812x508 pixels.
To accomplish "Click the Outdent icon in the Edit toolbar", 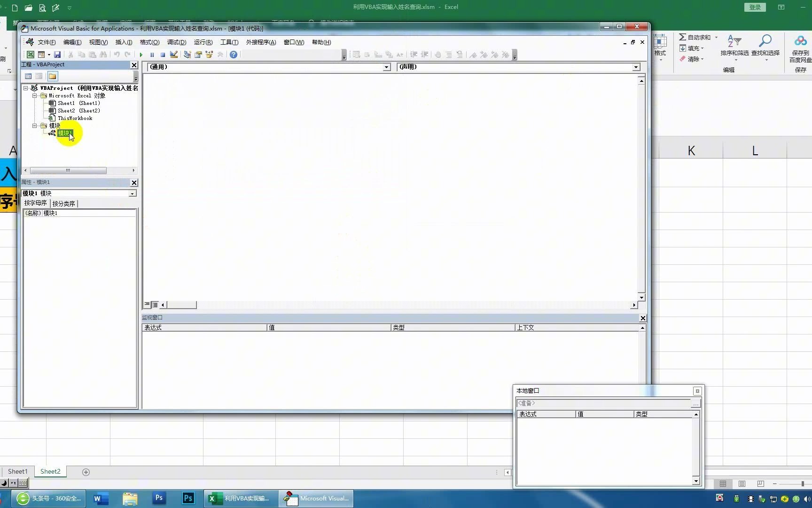I will click(x=424, y=55).
